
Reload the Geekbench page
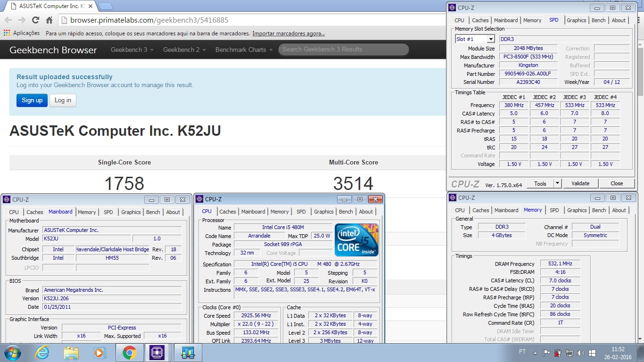[35, 20]
